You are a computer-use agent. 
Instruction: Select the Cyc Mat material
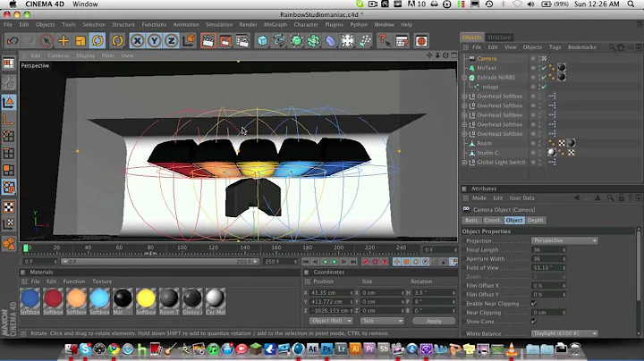(216, 301)
